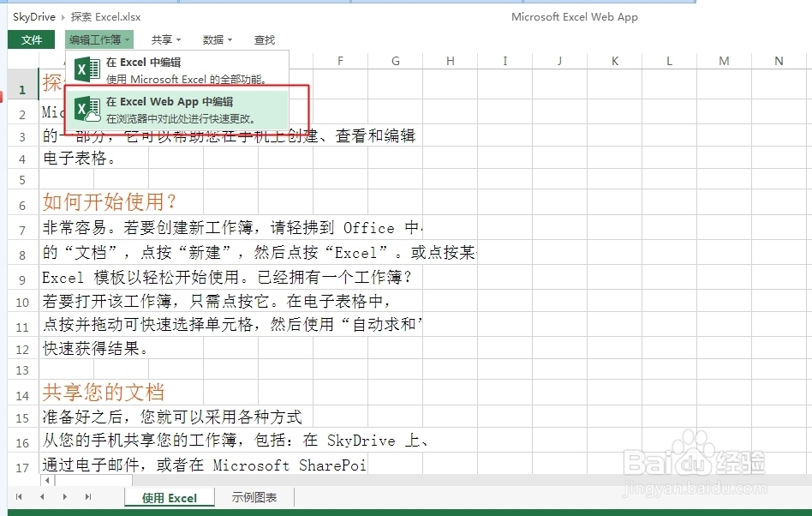Expand the 编辑工作簿 dropdown menu

tap(99, 39)
